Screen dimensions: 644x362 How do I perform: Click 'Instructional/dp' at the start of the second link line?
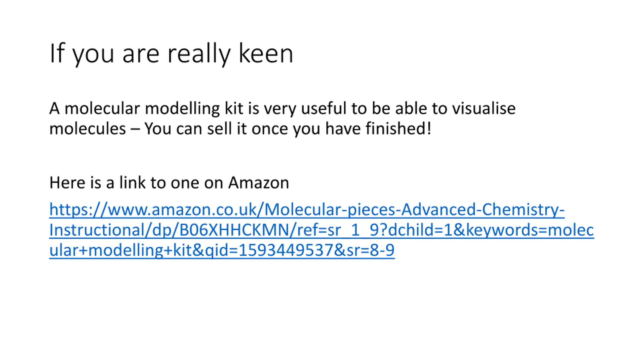coord(111,230)
